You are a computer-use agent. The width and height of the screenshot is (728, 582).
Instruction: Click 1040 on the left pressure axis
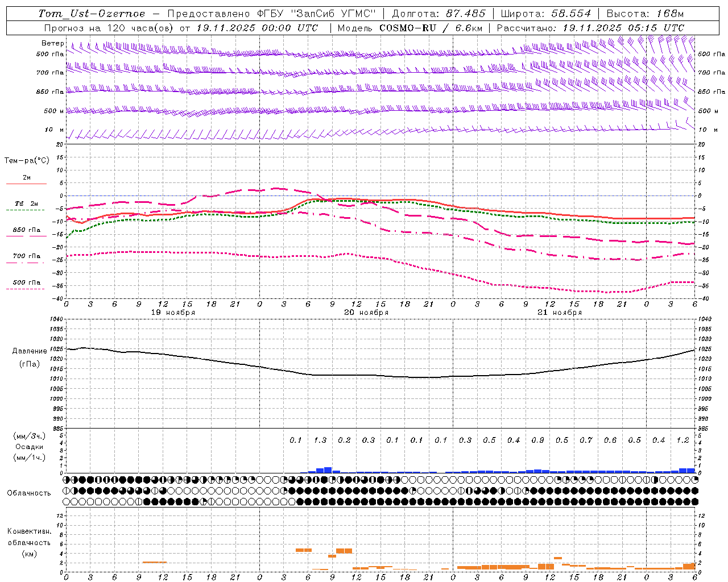(56, 319)
